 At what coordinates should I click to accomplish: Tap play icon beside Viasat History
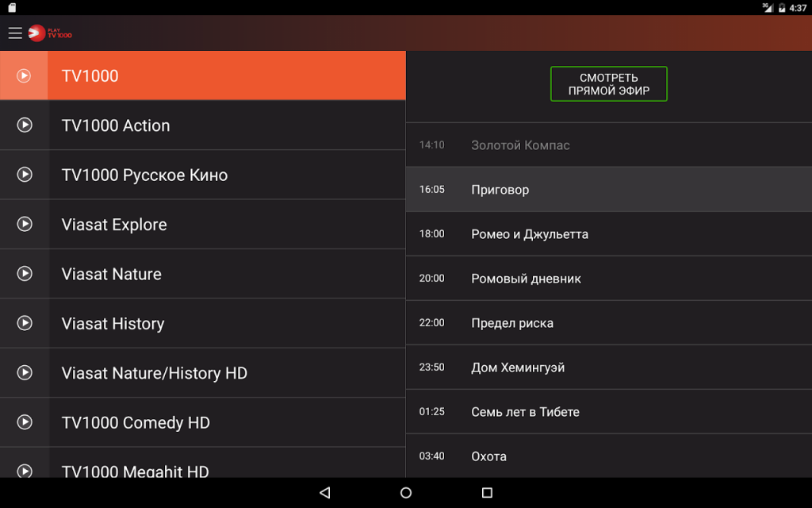pos(25,323)
